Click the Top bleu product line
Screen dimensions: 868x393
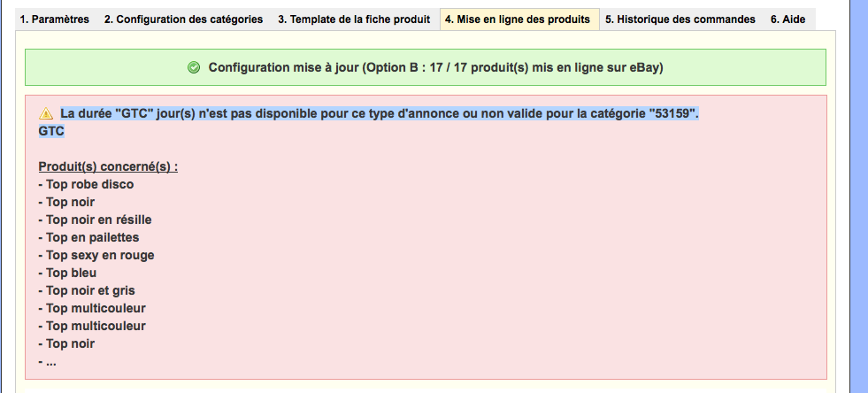click(x=67, y=273)
